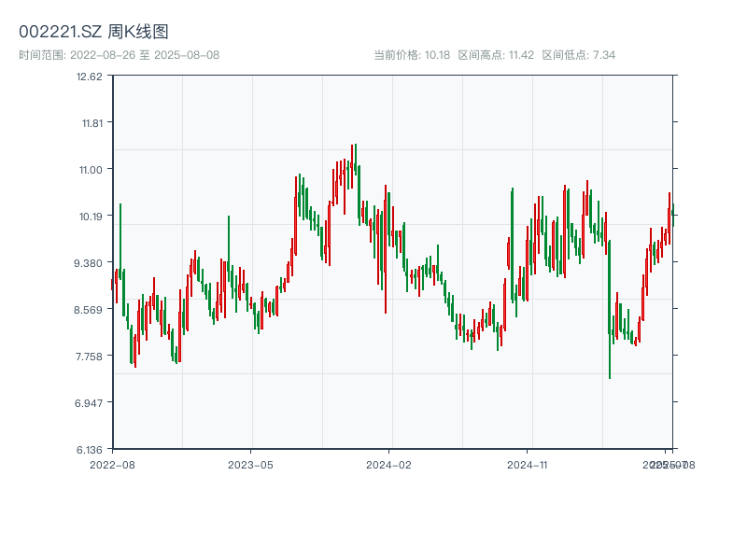Viewport: 747px width, 560px height.
Task: Click the y-axis label 6.947
Action: click(88, 403)
